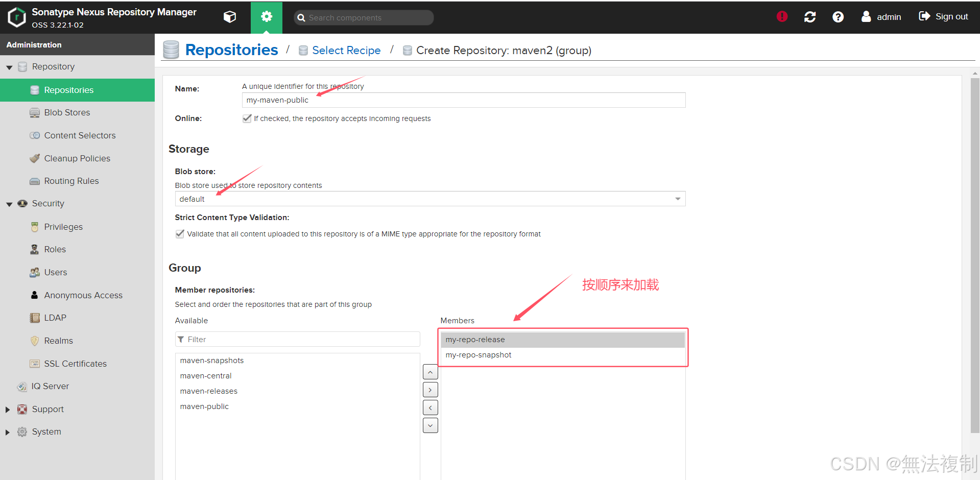
Task: Click the Users icon in sidebar
Action: [34, 272]
